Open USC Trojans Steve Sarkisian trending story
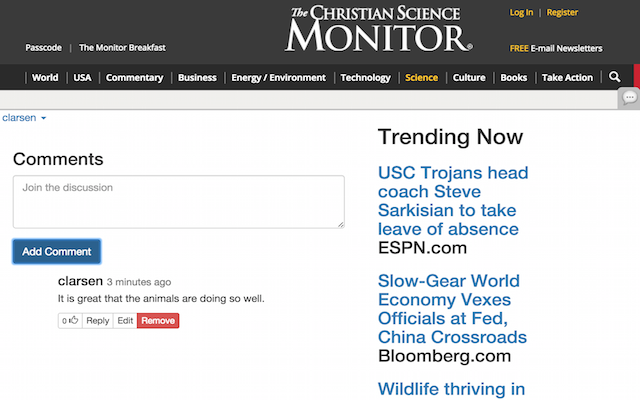 coord(453,201)
